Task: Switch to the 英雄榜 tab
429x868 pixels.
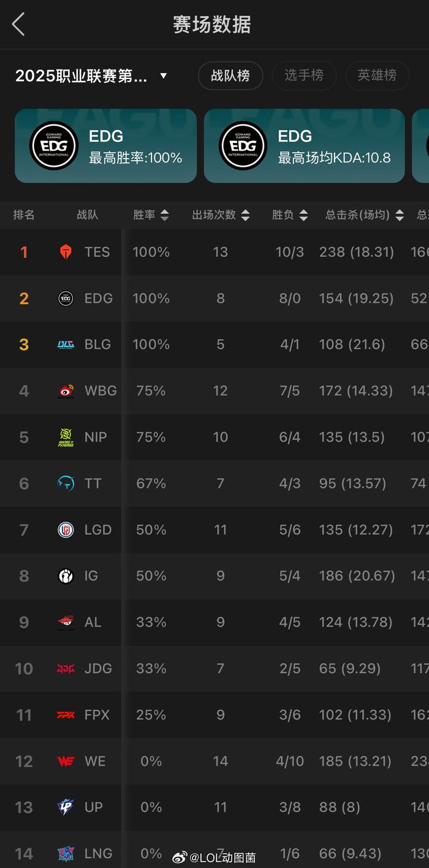Action: click(x=377, y=75)
